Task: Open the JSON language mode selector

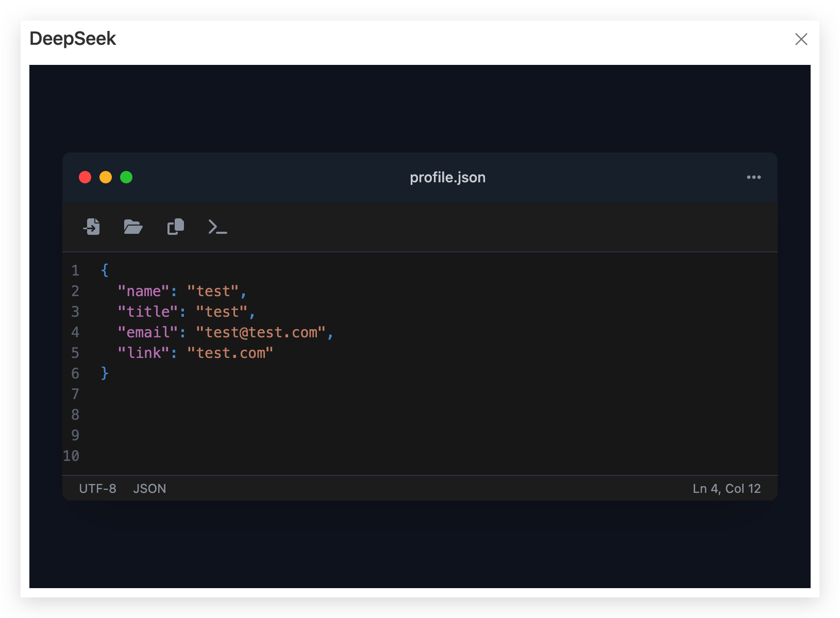Action: [149, 488]
